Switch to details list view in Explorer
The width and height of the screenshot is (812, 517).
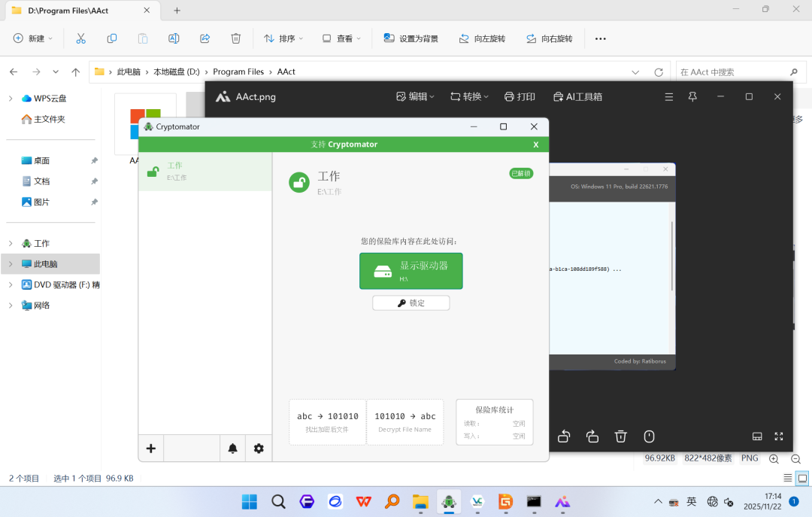(787, 478)
